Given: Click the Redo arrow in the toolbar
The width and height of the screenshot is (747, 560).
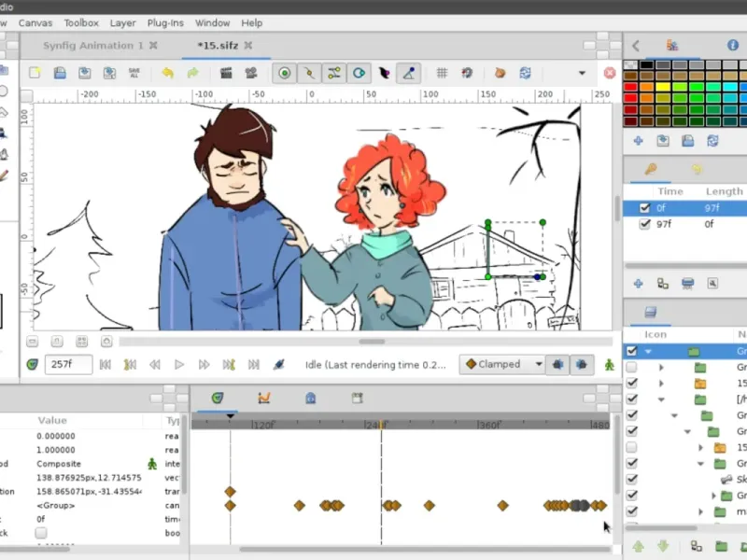Looking at the screenshot, I should click(192, 73).
